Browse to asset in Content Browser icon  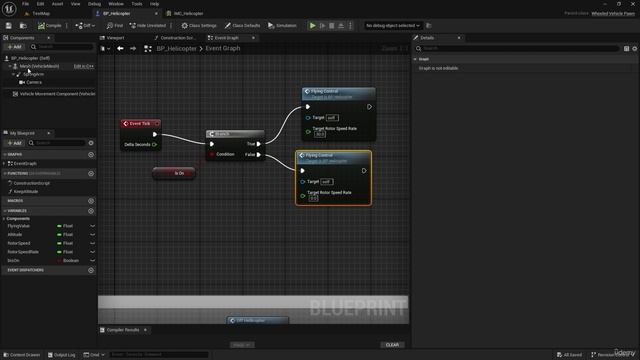click(23, 25)
